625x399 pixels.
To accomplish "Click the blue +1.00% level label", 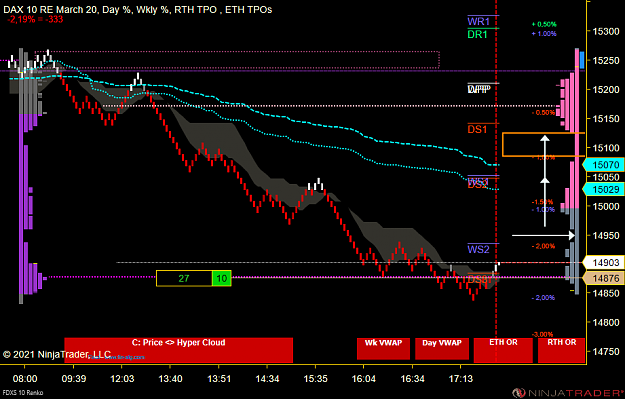I will coord(544,33).
